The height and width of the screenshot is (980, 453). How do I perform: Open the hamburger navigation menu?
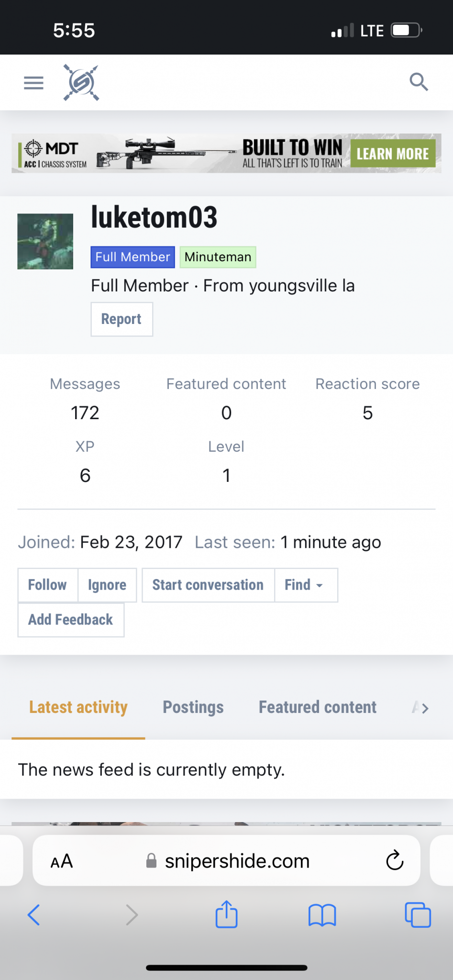click(x=33, y=83)
